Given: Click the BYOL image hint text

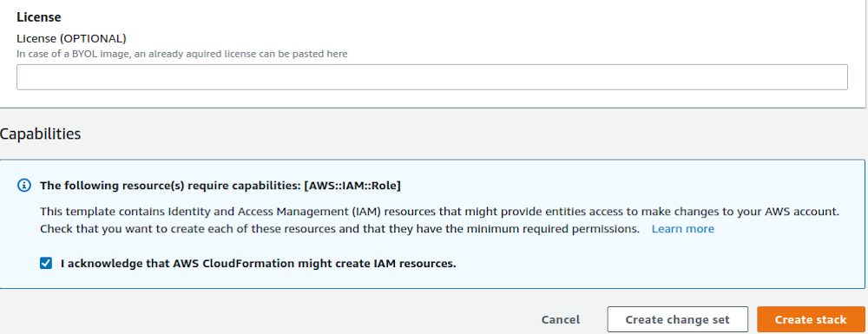Looking at the screenshot, I should (182, 54).
